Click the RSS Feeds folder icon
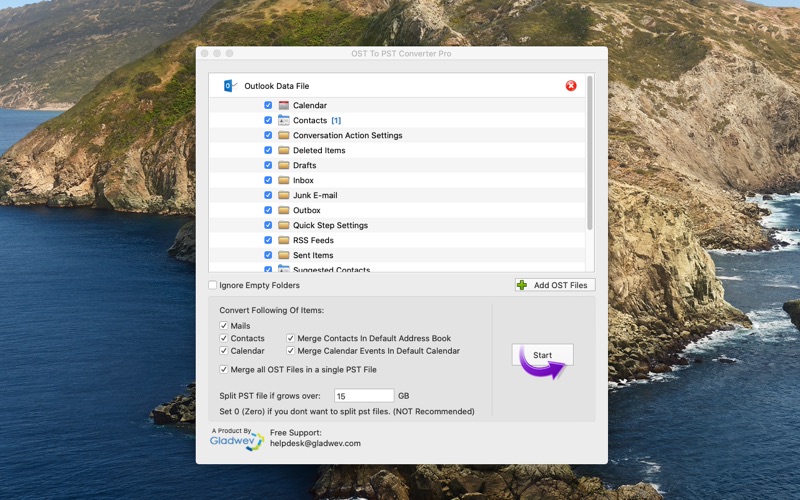 pos(284,240)
